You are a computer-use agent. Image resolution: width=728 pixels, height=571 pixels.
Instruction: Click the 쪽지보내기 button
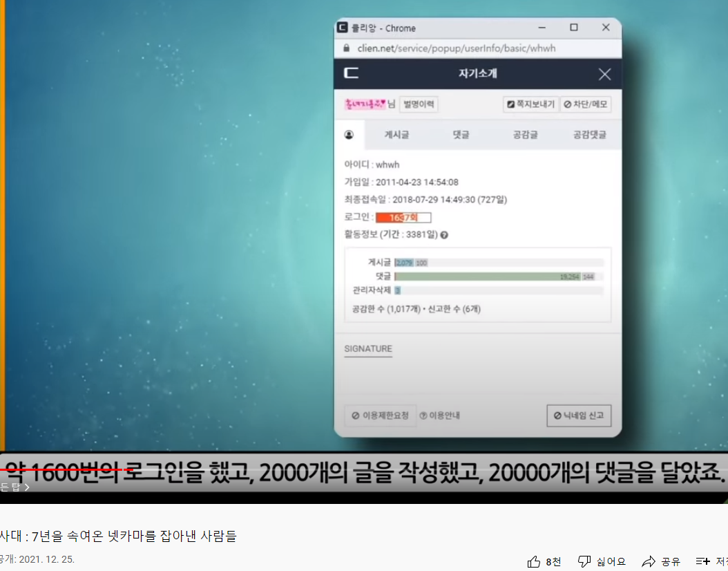[531, 104]
